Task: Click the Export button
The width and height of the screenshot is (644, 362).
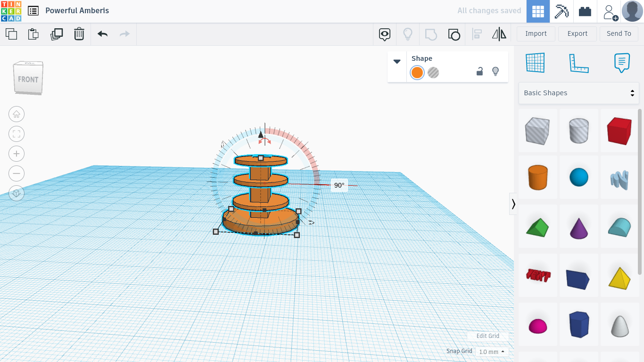Action: tap(578, 34)
